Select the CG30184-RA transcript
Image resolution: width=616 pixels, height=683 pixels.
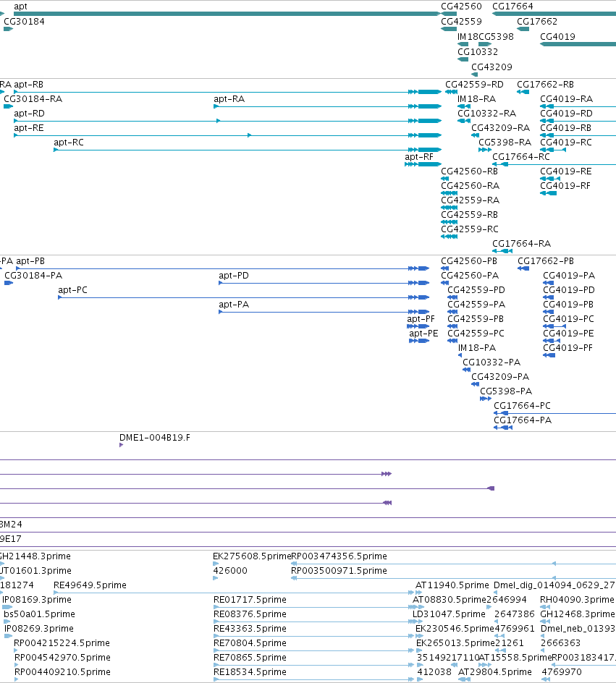coord(8,106)
